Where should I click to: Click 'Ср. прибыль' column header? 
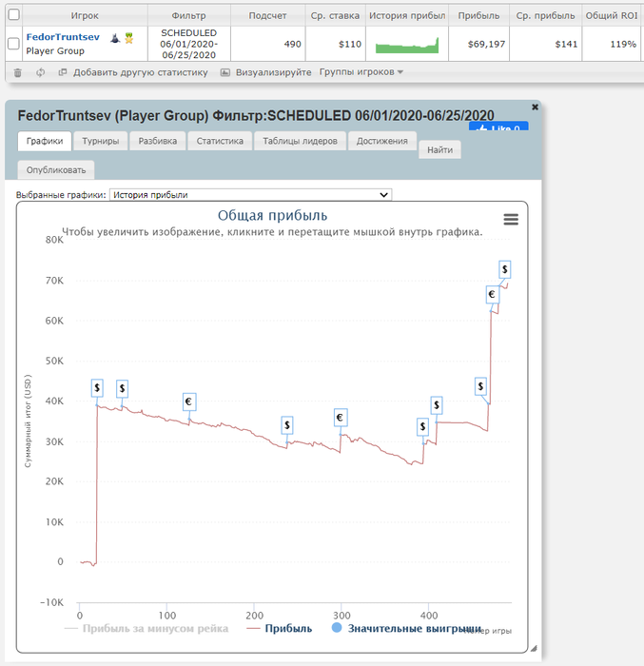[545, 16]
